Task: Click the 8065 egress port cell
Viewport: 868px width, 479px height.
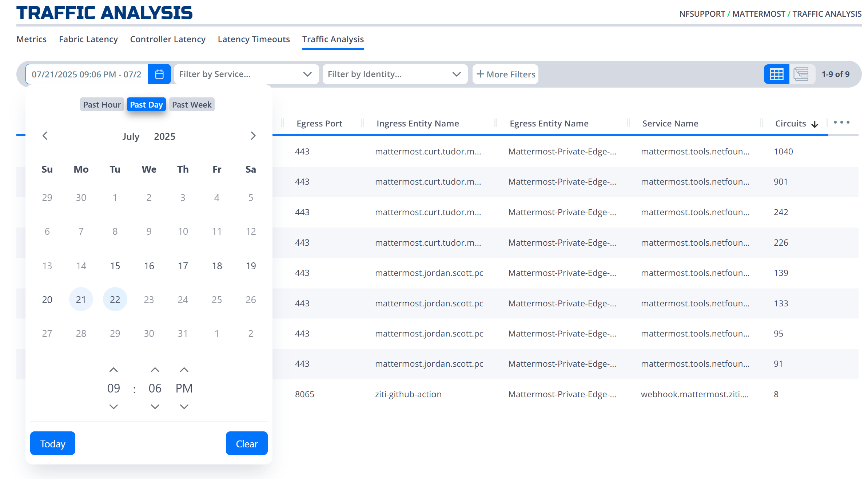Action: (x=304, y=394)
